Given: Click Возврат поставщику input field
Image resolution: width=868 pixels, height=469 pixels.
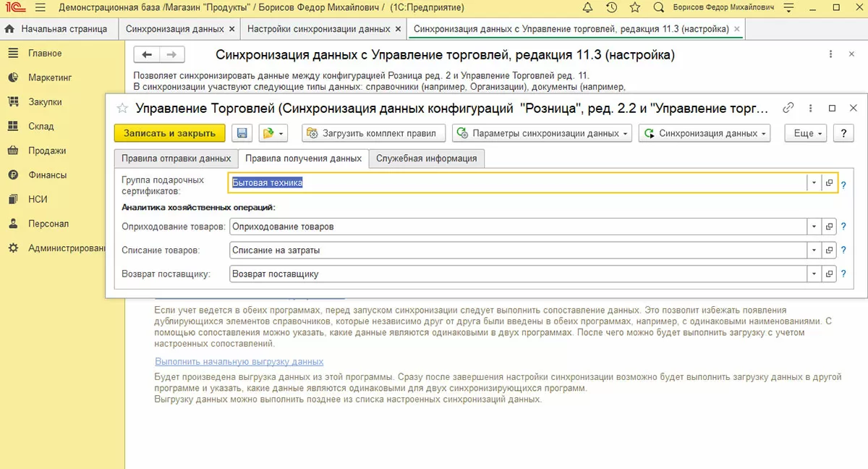Looking at the screenshot, I should pos(518,274).
